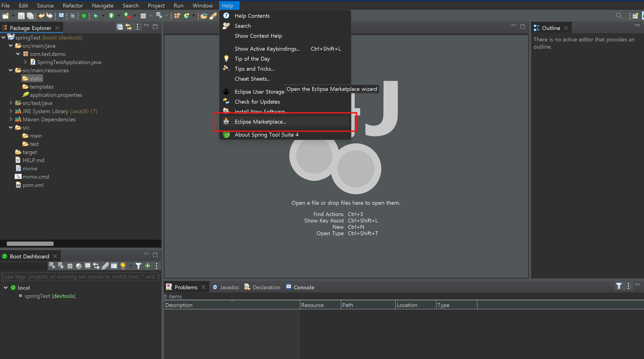Collapse all in Package Explorer
Image resolution: width=644 pixels, height=359 pixels.
[120, 27]
